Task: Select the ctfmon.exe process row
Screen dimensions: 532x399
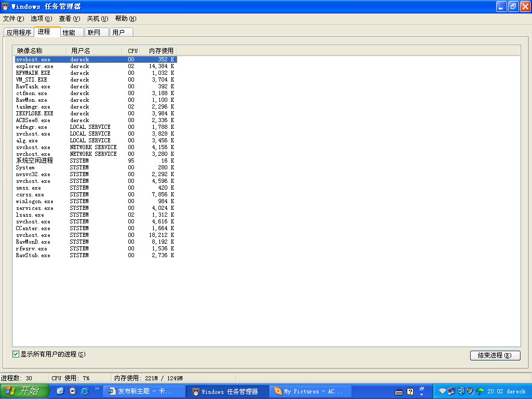Action: pyautogui.click(x=96, y=94)
